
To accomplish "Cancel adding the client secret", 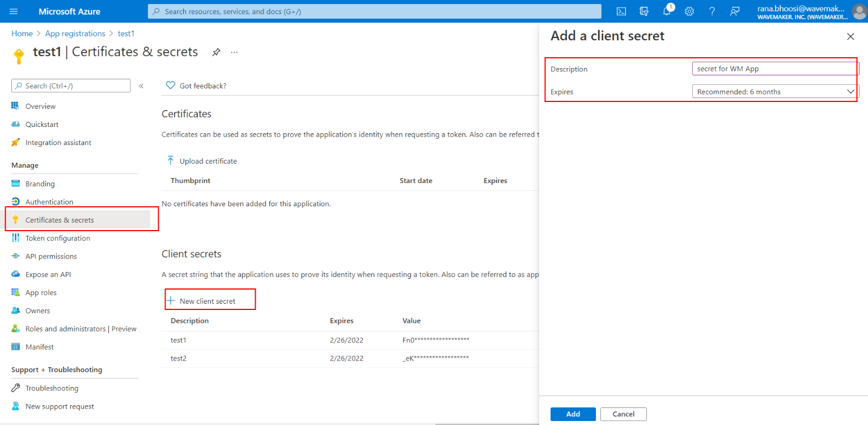I will coord(623,414).
